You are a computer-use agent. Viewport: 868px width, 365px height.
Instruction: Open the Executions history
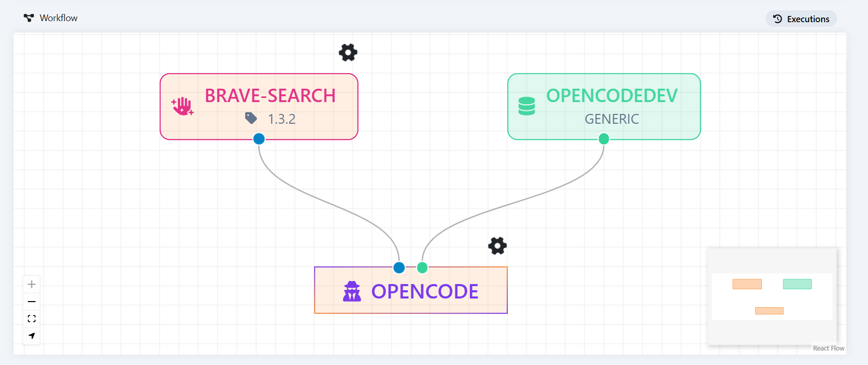[x=801, y=19]
